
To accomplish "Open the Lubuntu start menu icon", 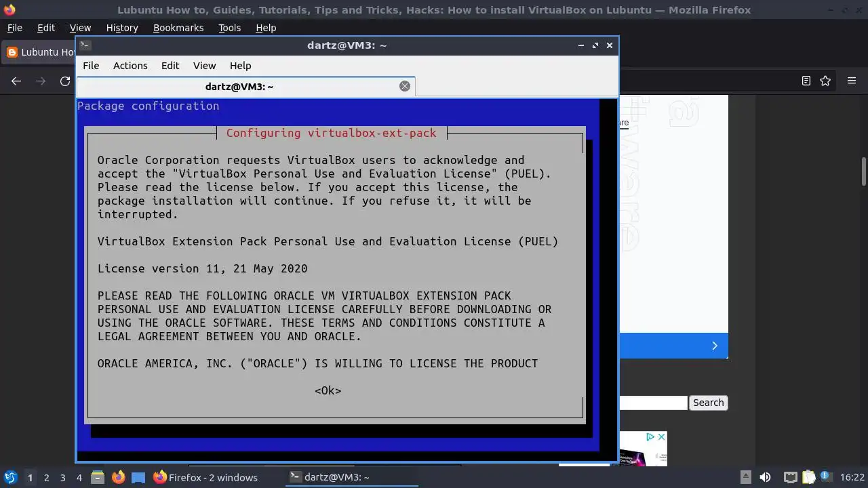I will pos(10,477).
